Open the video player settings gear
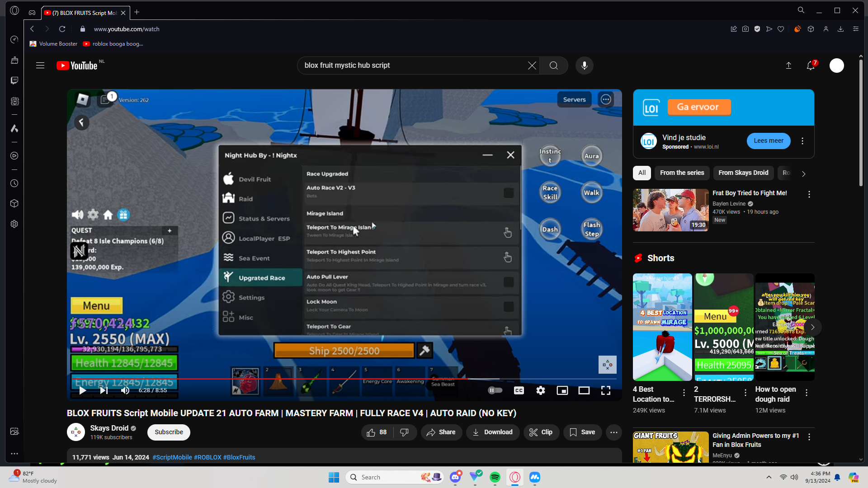 pos(541,390)
